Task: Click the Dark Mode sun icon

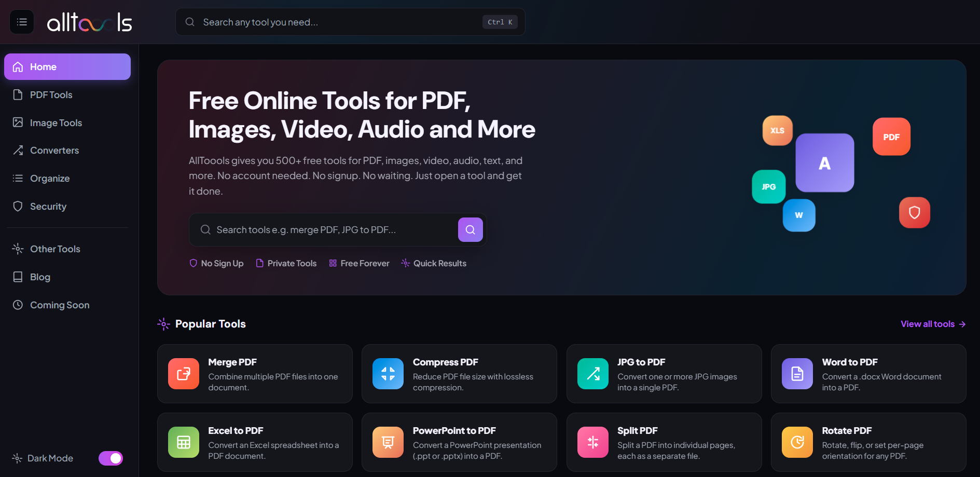Action: [x=17, y=458]
